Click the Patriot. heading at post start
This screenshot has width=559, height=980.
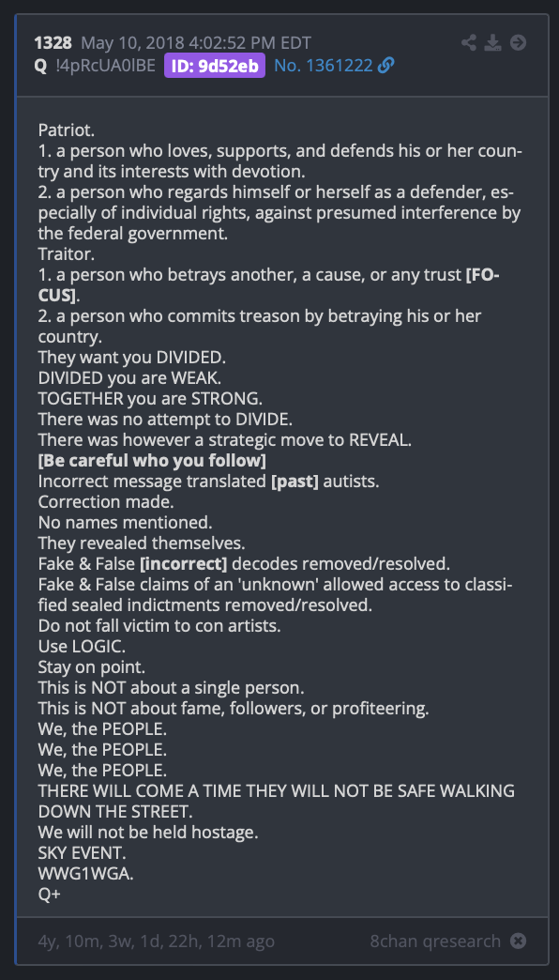click(x=67, y=130)
